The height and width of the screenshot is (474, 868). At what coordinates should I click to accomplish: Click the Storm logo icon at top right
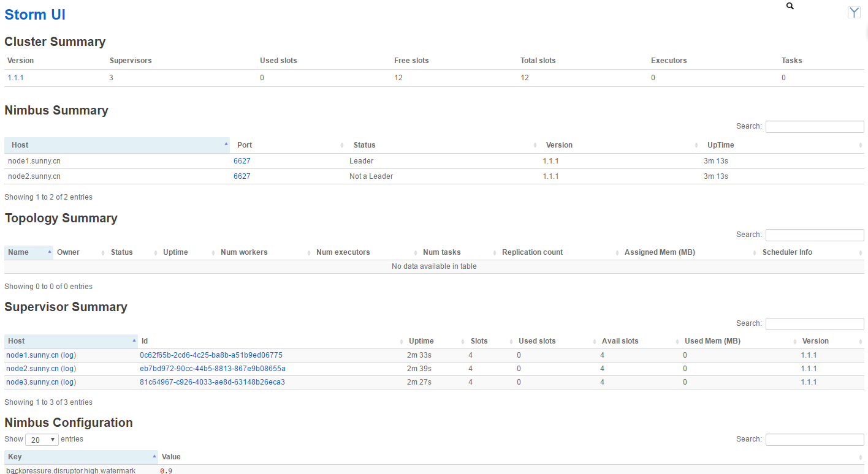tap(855, 12)
